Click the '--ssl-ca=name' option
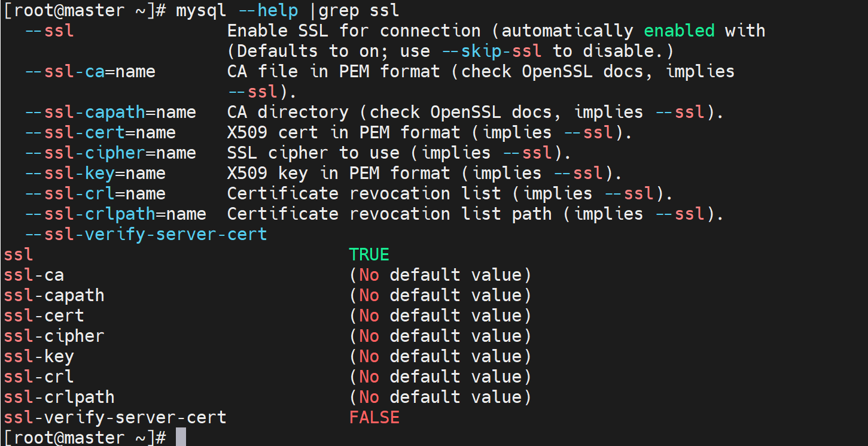Screen dimensions: 868x446 click(90, 72)
